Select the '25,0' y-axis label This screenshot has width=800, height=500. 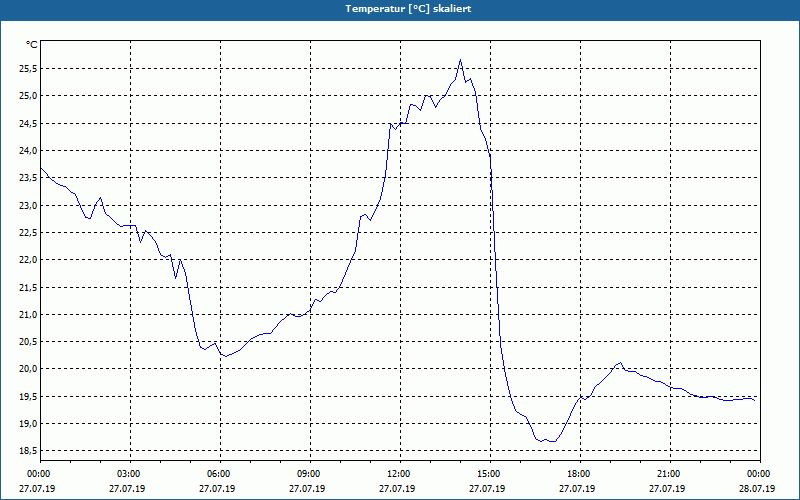pos(28,96)
